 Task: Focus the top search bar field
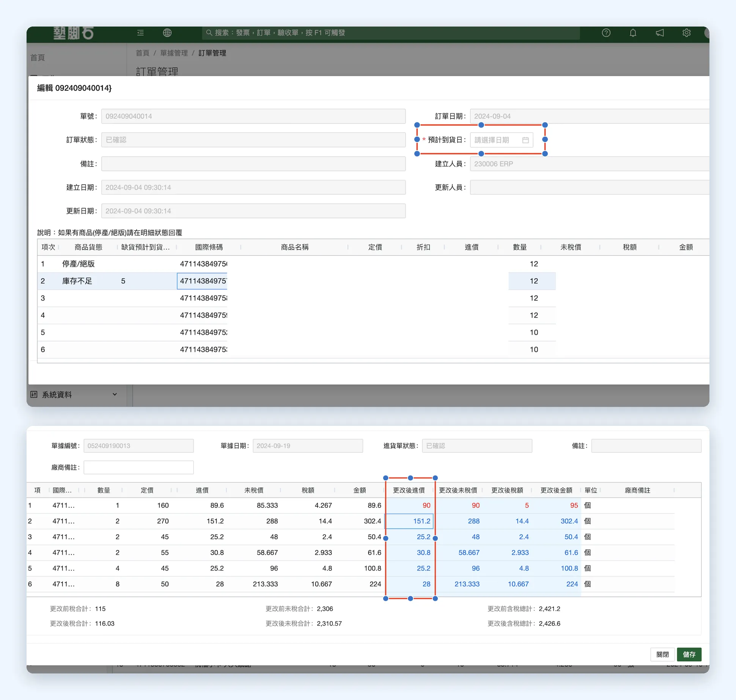click(x=391, y=33)
